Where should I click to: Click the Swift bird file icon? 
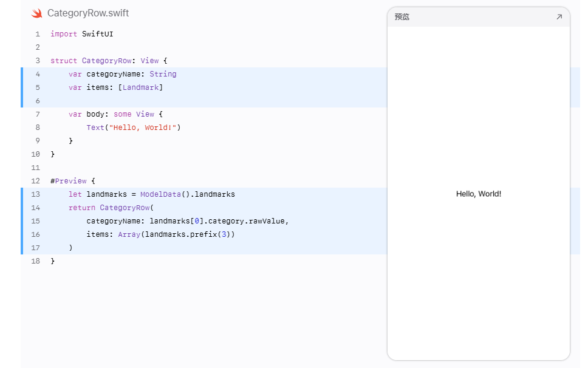tap(36, 13)
